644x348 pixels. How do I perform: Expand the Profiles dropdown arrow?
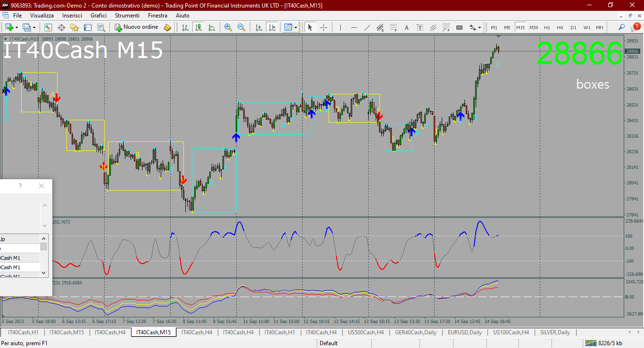(x=34, y=27)
